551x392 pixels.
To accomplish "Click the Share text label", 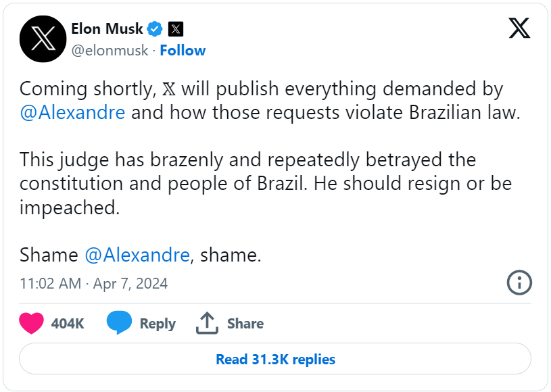I will (x=245, y=324).
